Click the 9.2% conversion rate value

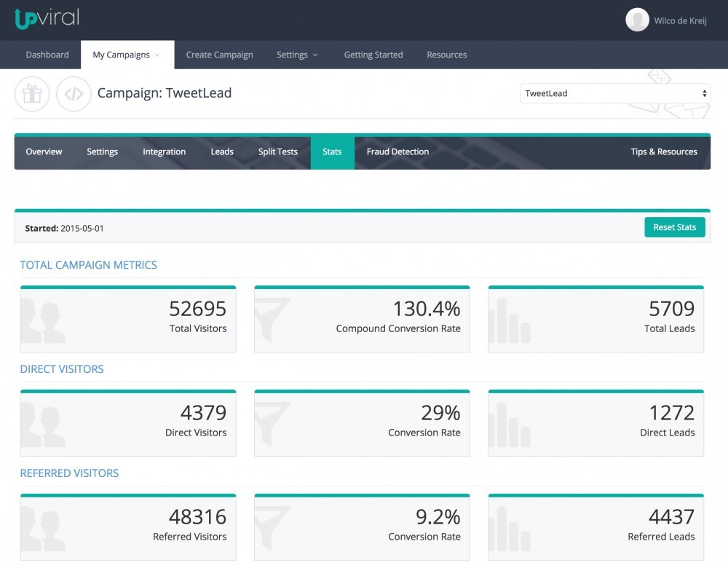point(438,516)
